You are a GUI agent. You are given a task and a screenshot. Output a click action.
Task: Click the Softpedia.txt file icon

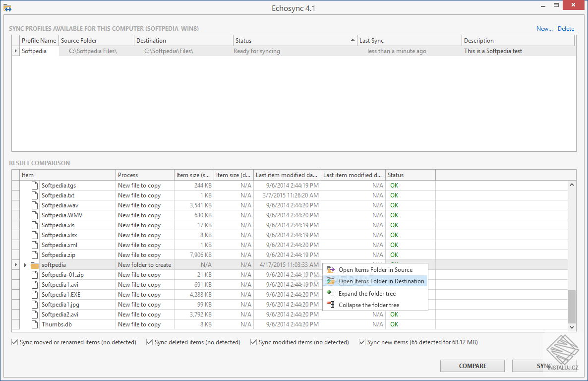pos(35,195)
